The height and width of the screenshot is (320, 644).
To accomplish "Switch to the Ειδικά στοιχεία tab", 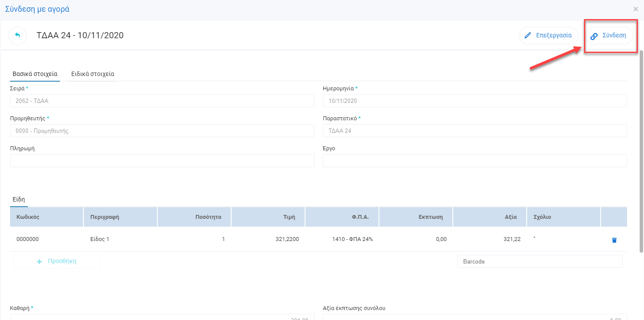I will click(x=93, y=74).
